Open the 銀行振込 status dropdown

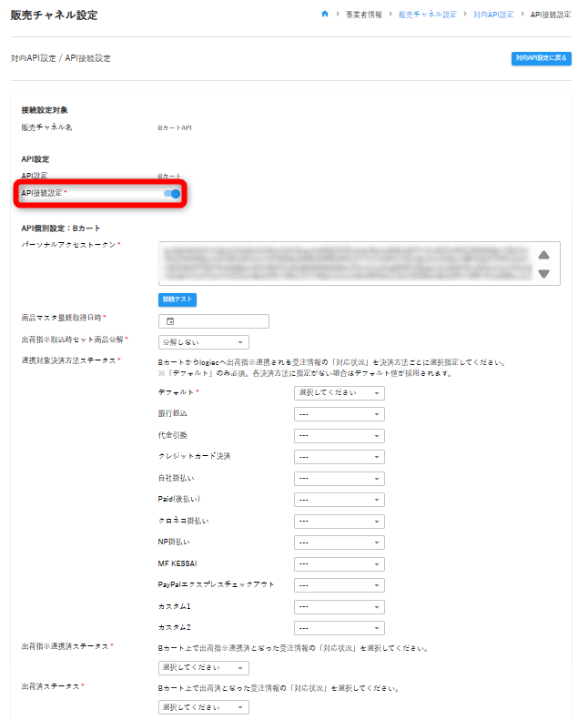[x=340, y=414]
